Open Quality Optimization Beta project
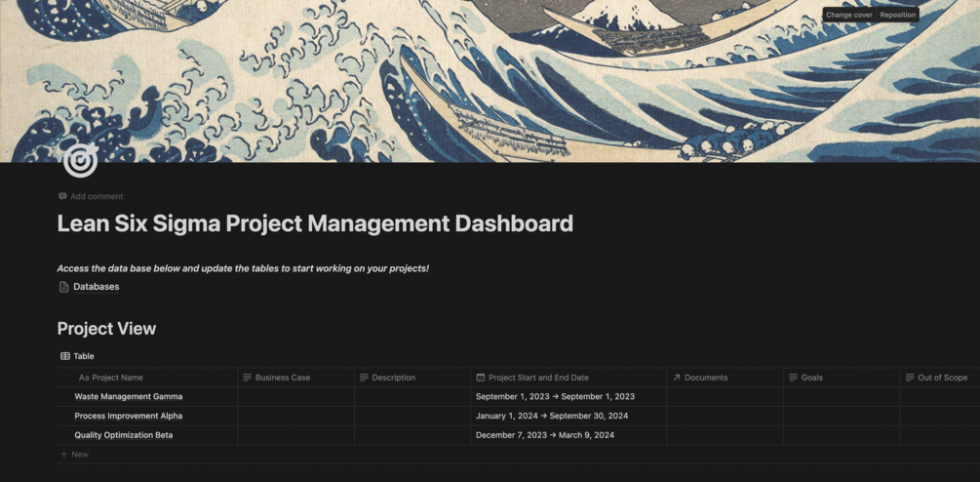Screen dimensions: 980x482 pyautogui.click(x=124, y=435)
